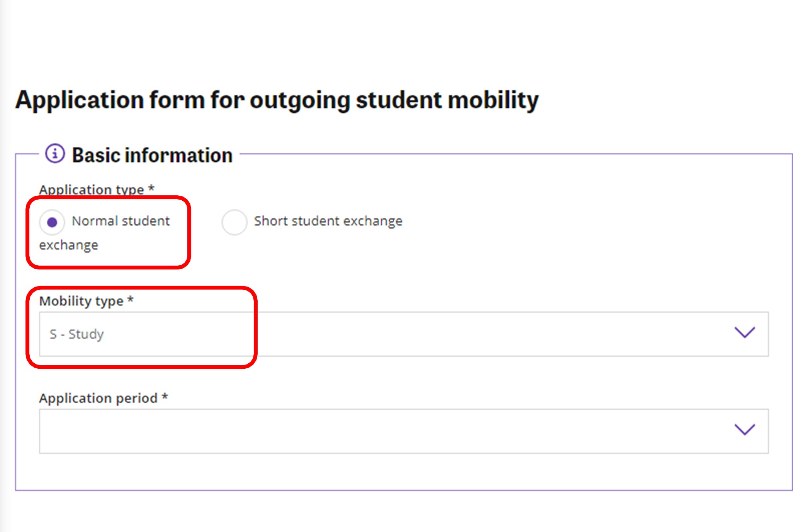
Task: Expand the Mobility type chevron arrow
Action: pos(744,332)
